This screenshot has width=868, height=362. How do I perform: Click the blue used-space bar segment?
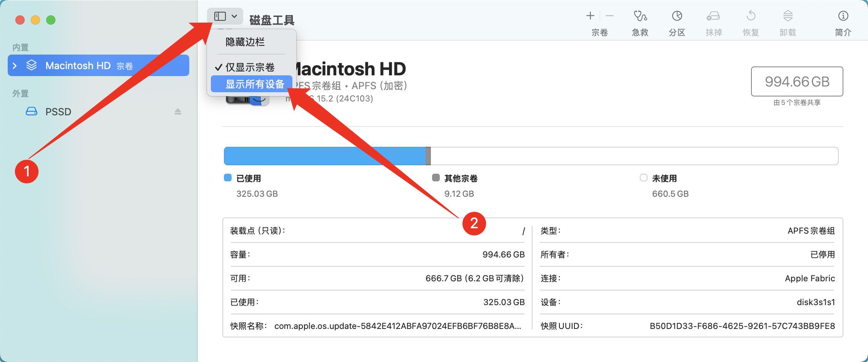pyautogui.click(x=324, y=156)
